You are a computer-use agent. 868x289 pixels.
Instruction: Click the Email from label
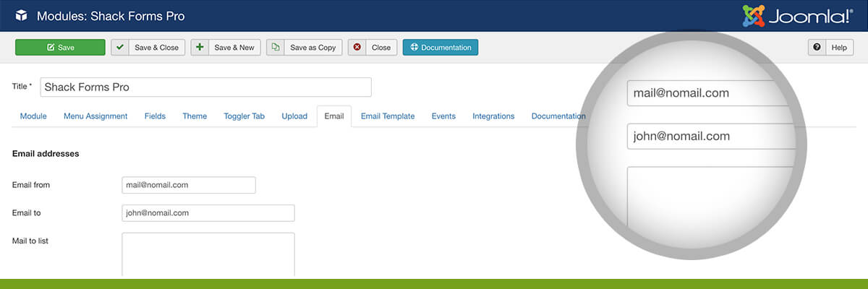coord(31,185)
